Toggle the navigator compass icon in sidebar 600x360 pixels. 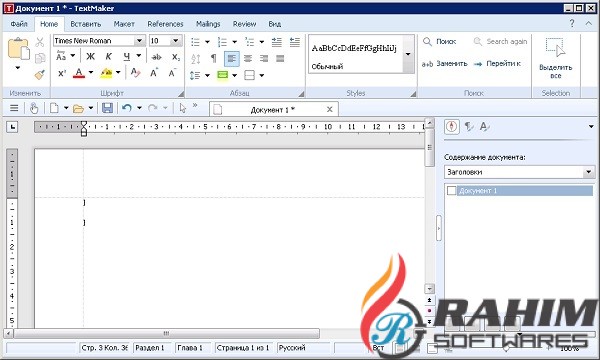pos(452,127)
